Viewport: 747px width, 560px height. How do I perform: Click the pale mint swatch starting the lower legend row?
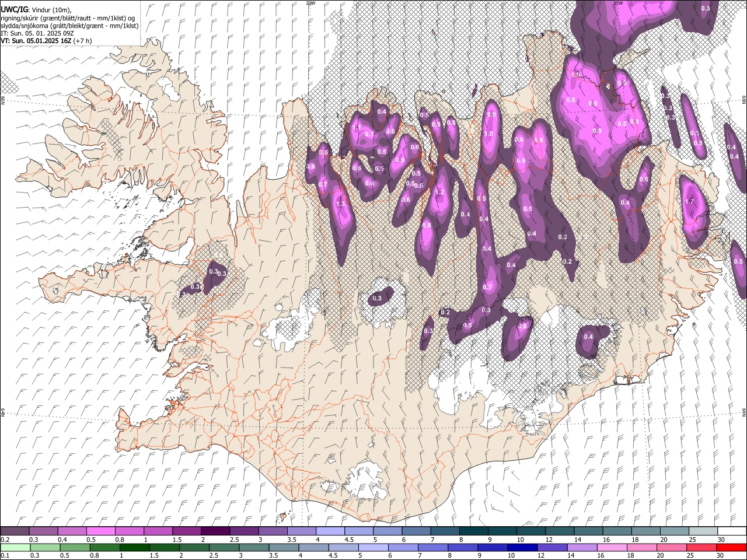pos(15,547)
